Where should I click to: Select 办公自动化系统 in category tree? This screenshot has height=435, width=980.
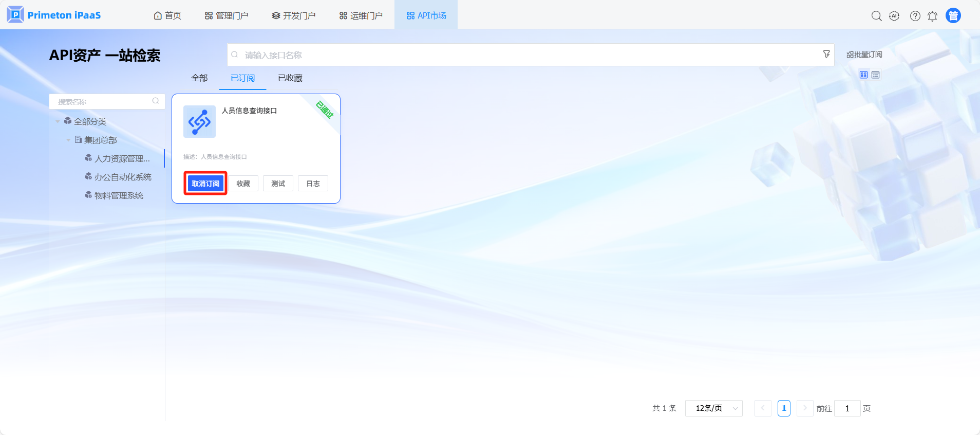pos(123,177)
